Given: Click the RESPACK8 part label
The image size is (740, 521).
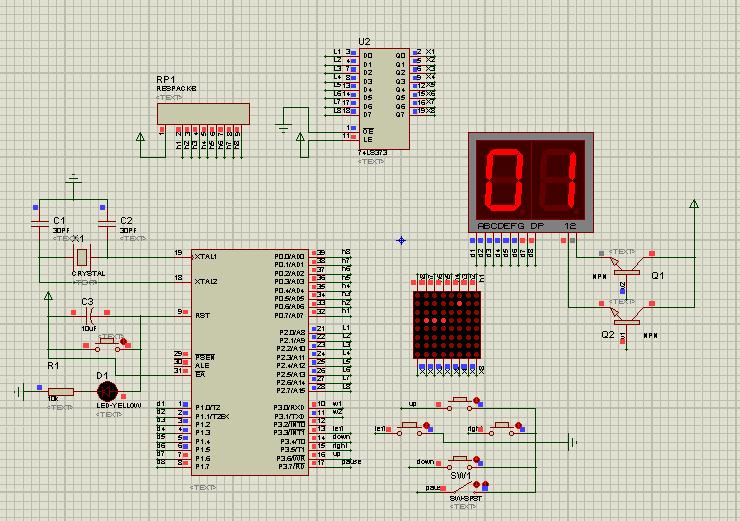Looking at the screenshot, I should (x=176, y=89).
